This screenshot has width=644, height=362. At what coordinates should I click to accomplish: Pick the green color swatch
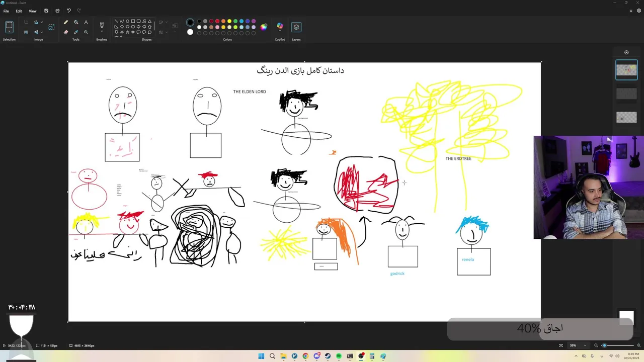(x=235, y=21)
